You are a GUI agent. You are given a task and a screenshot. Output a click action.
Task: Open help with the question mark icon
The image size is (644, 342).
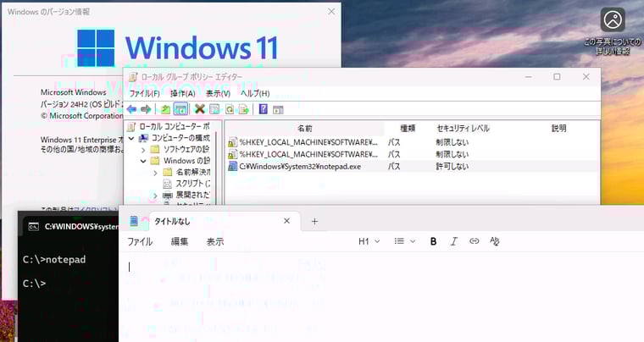pyautogui.click(x=264, y=109)
